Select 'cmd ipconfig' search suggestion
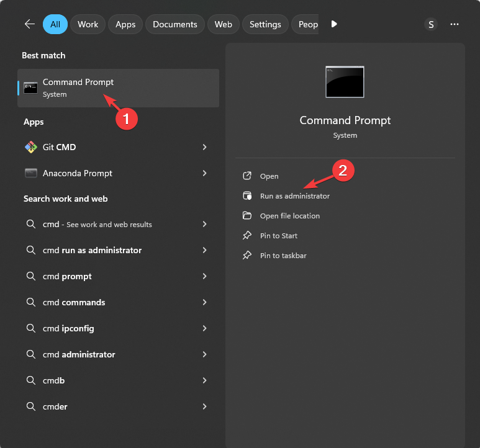 pos(118,328)
